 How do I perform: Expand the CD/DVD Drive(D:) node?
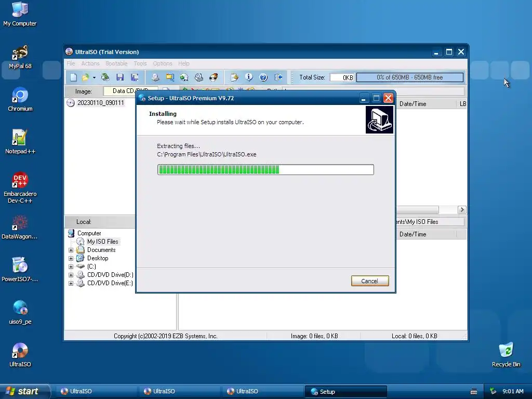(71, 275)
